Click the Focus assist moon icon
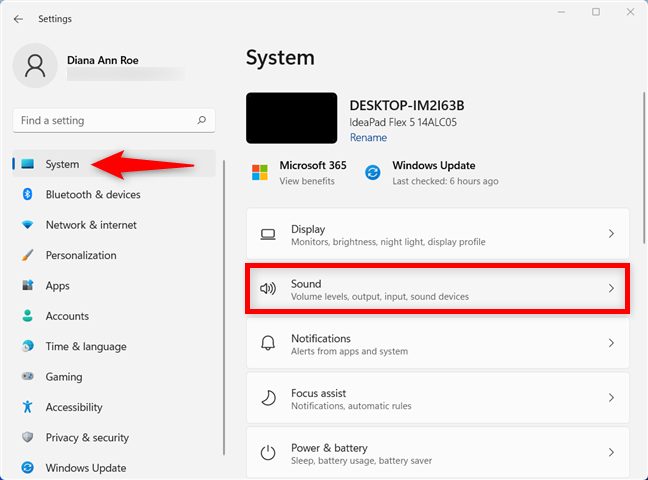This screenshot has height=480, width=648. point(268,398)
